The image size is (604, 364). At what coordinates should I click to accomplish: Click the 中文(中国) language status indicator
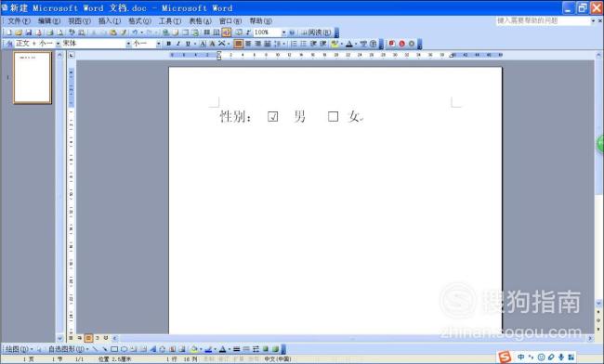(x=278, y=359)
